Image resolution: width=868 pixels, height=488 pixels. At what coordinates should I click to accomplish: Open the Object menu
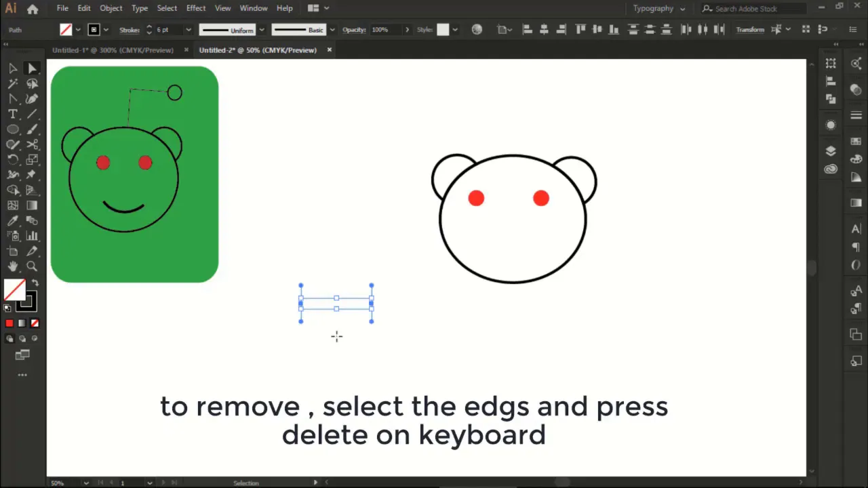click(x=111, y=8)
